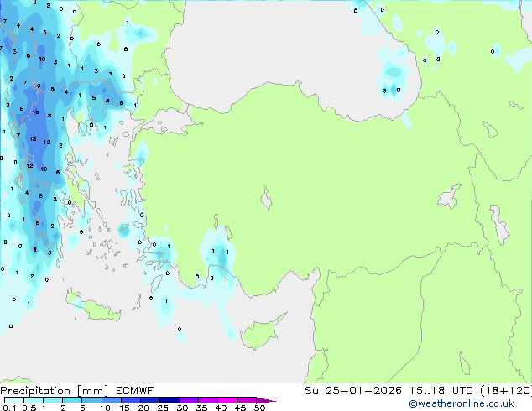Image resolution: width=532 pixels, height=411 pixels.
Task: Click the "13" precipitation value on map
Action: 33,138
